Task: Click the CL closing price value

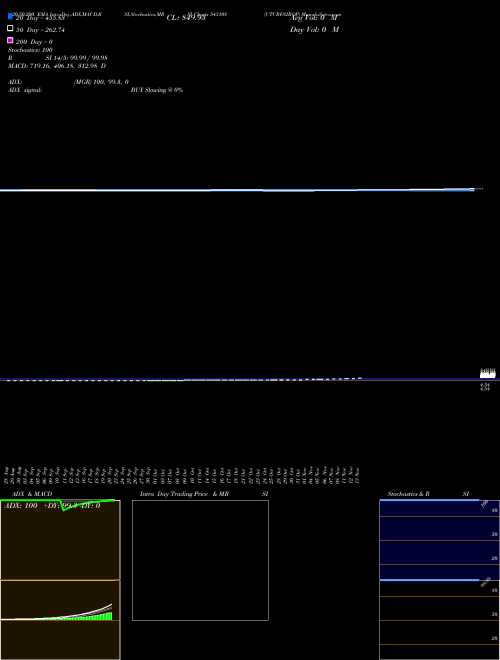Action: (186, 18)
